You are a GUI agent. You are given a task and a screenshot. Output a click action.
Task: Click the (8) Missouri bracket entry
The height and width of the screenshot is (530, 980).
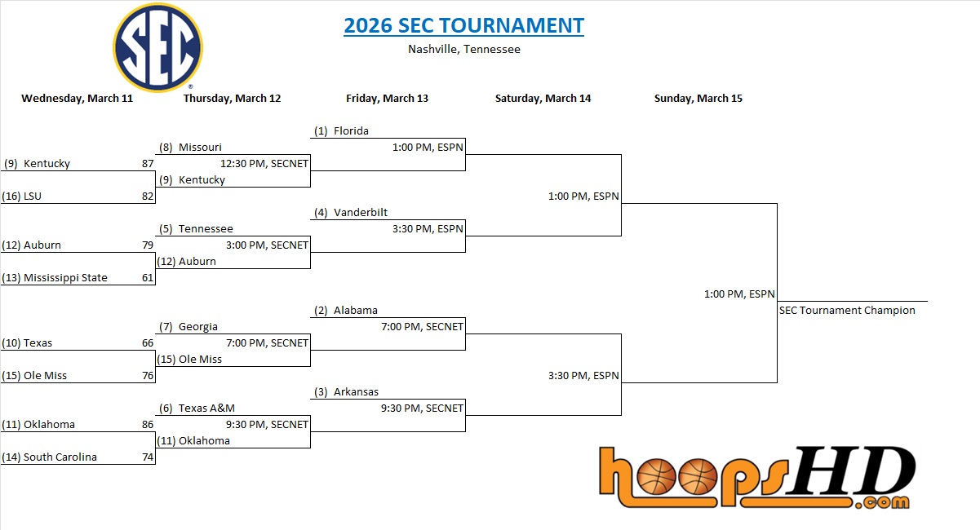coord(191,148)
